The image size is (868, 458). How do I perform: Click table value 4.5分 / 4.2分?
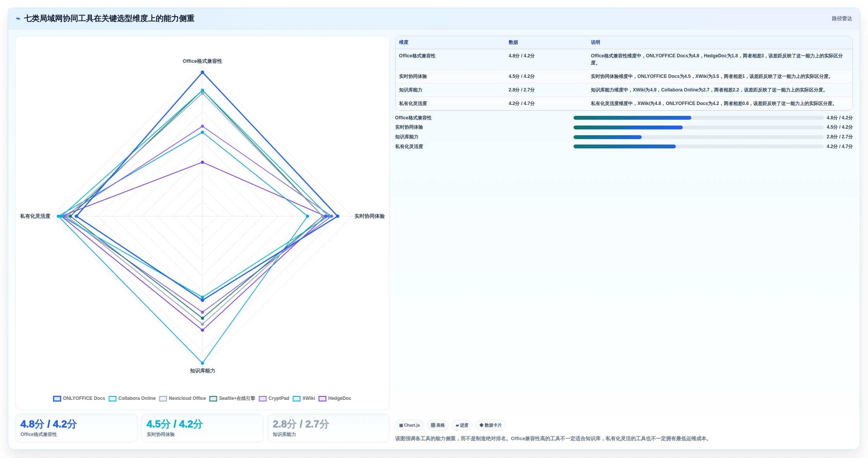pyautogui.click(x=522, y=76)
